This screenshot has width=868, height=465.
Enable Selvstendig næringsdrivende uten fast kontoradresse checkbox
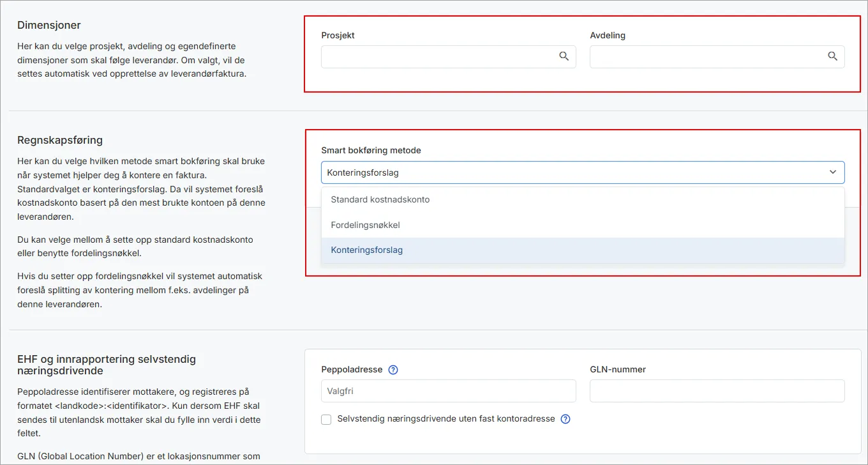click(x=326, y=420)
